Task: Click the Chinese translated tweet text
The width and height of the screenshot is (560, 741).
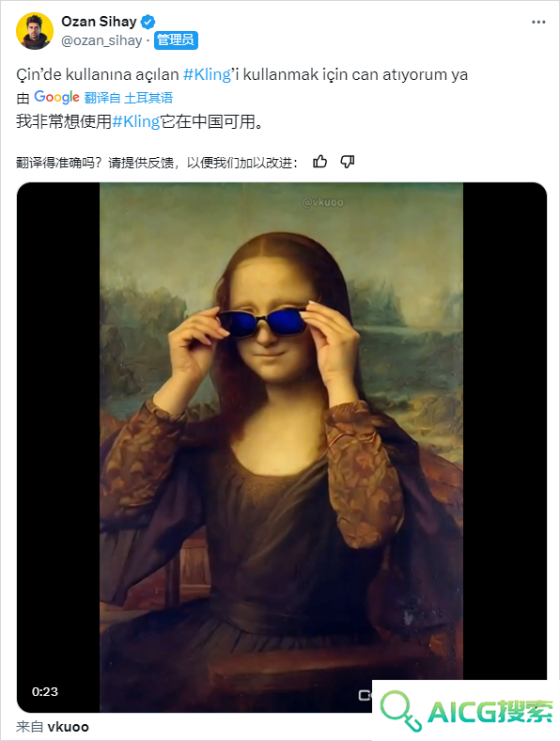Action: click(140, 122)
